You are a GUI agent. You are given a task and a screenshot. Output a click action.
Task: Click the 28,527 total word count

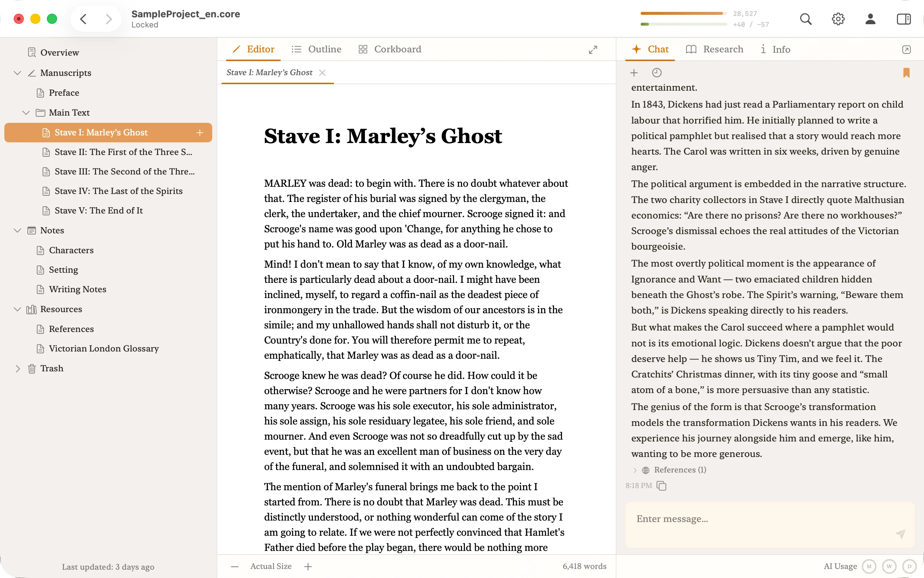(x=745, y=14)
